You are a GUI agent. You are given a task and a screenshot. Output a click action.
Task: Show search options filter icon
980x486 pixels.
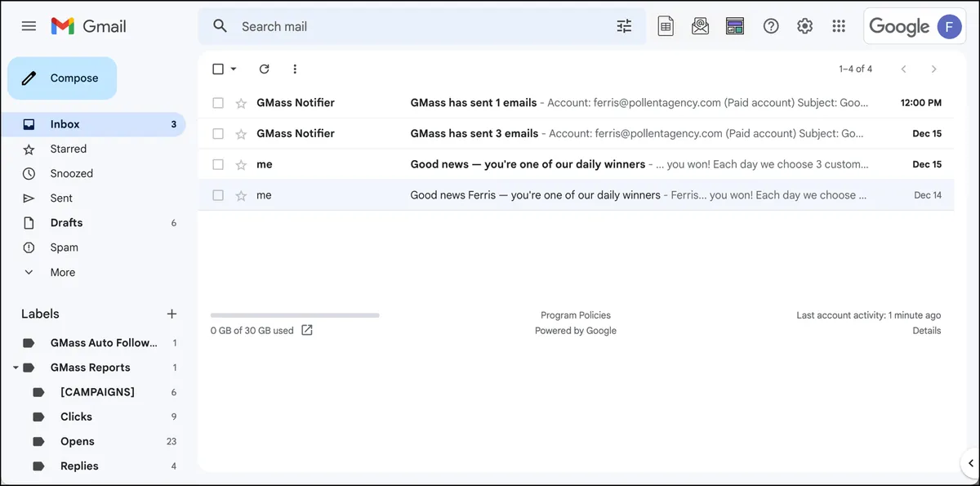click(624, 26)
